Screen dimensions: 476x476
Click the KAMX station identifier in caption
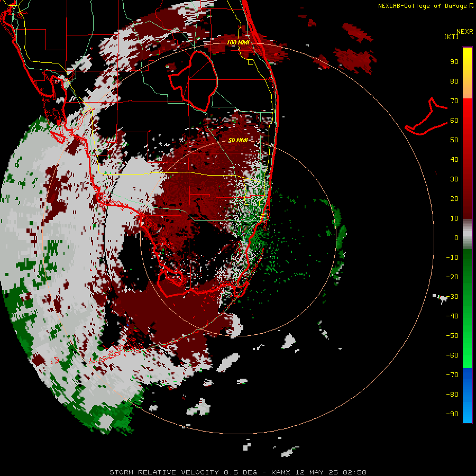pos(281,472)
